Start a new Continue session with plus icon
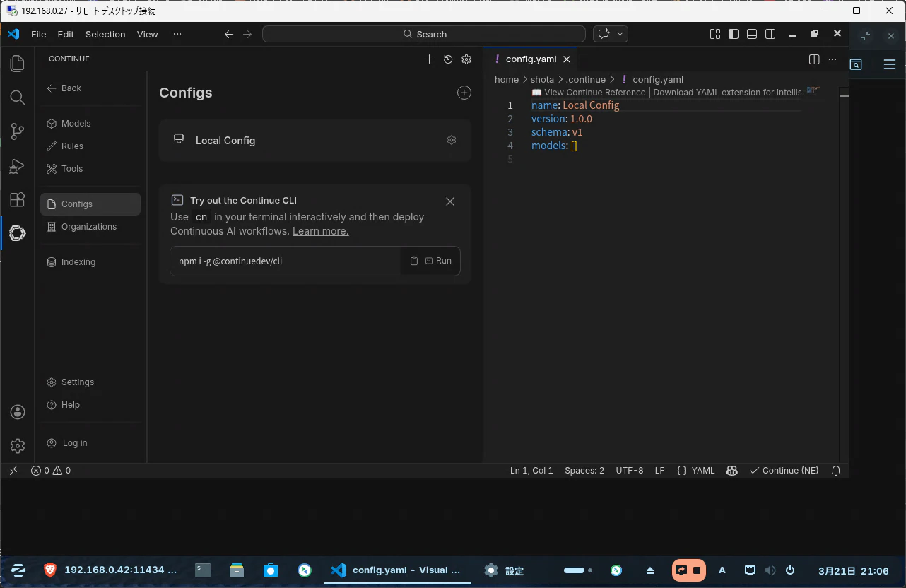Screen dimensions: 906x588 pos(429,59)
